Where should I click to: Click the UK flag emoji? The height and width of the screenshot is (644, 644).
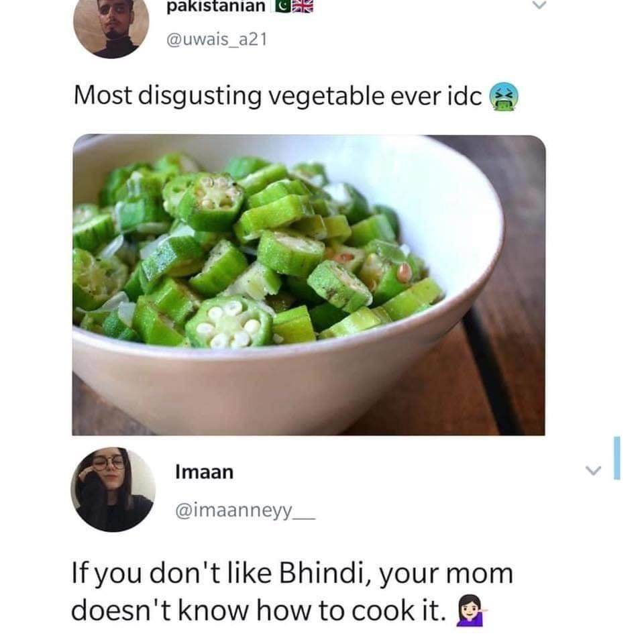(x=303, y=6)
